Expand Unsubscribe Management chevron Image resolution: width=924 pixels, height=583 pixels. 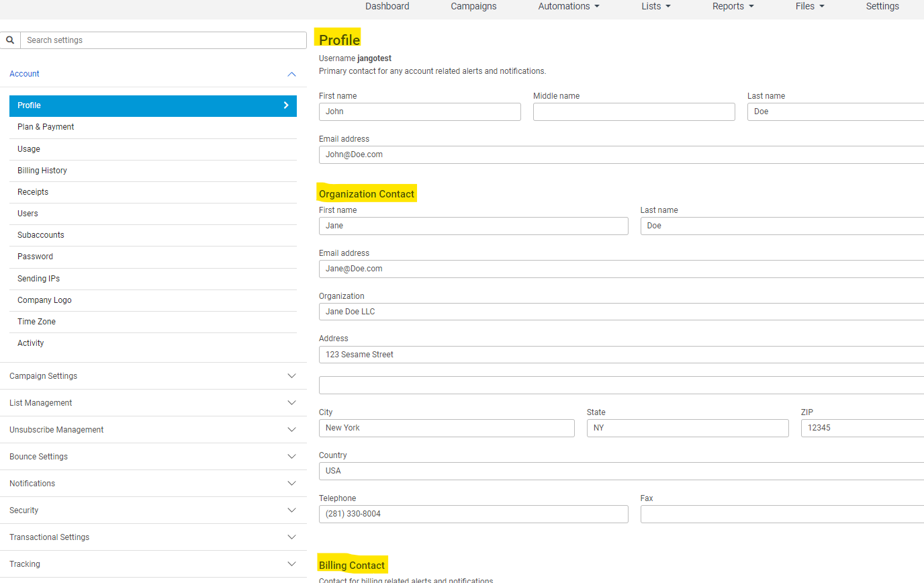[x=291, y=430]
